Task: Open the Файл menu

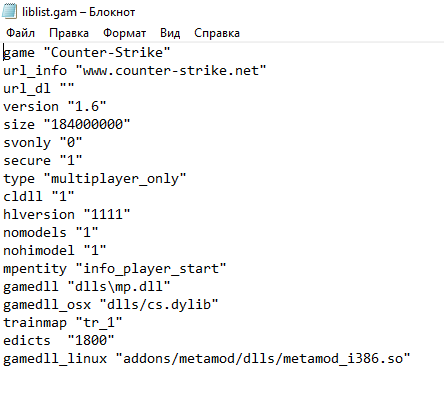Action: (x=20, y=33)
